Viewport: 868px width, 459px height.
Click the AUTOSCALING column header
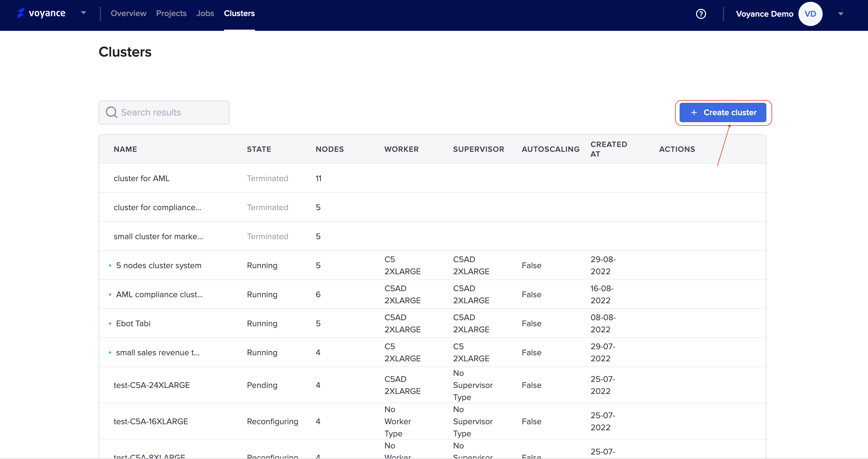pos(550,149)
